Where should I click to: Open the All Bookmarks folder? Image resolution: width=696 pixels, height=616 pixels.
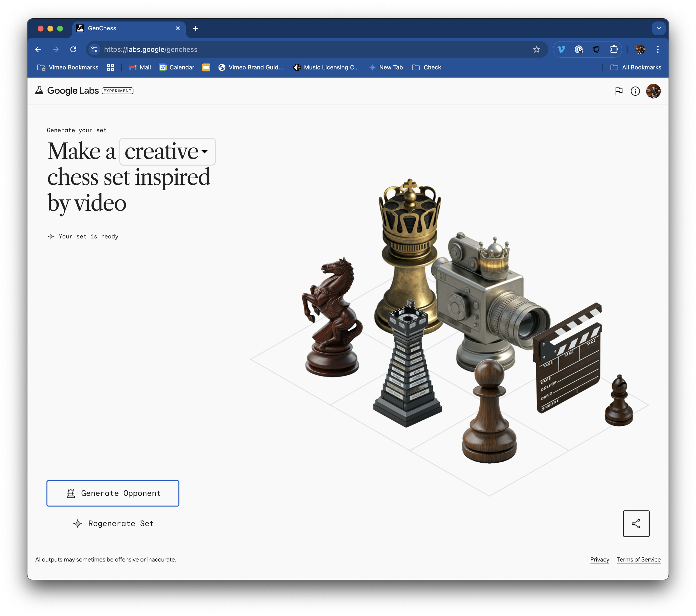(x=636, y=67)
